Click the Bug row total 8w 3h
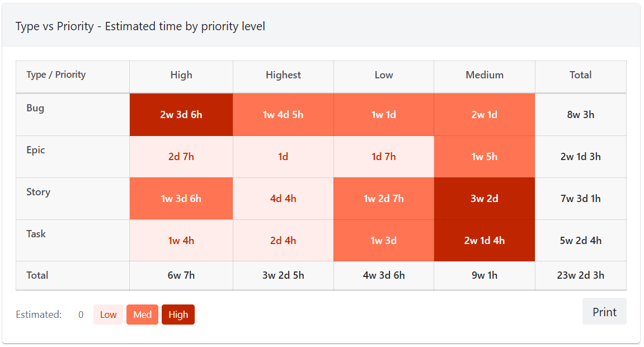Screen dimensions: 644x347 click(x=581, y=115)
